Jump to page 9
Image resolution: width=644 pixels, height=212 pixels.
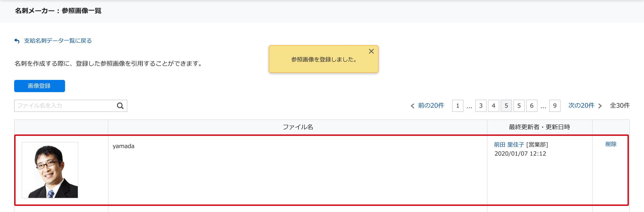(x=554, y=106)
